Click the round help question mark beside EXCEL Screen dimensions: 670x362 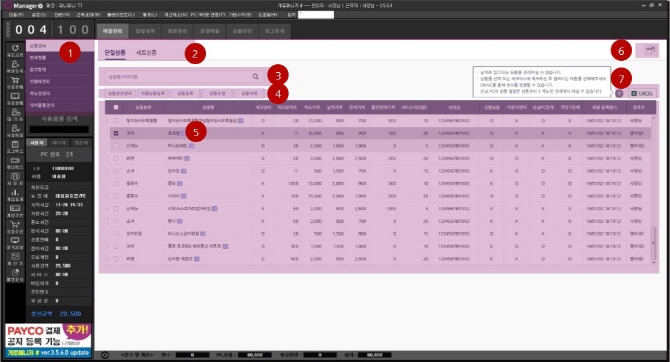(x=619, y=93)
